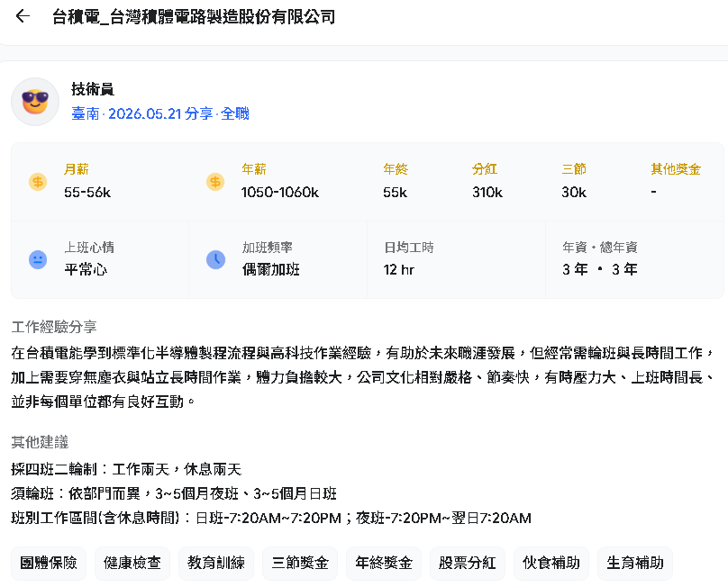Screen dimensions: 728x587
Task: Click the 日均工時 label
Action: [x=408, y=248]
